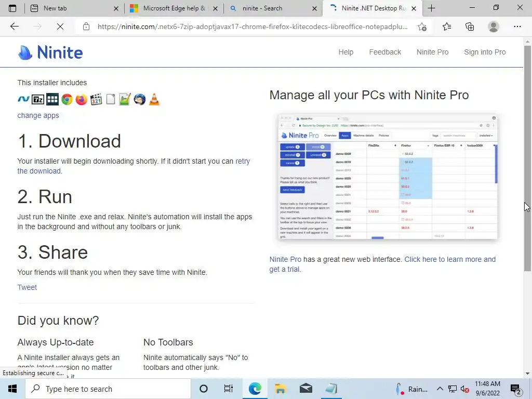Close the New tab tab
This screenshot has width=532, height=399.
click(116, 8)
